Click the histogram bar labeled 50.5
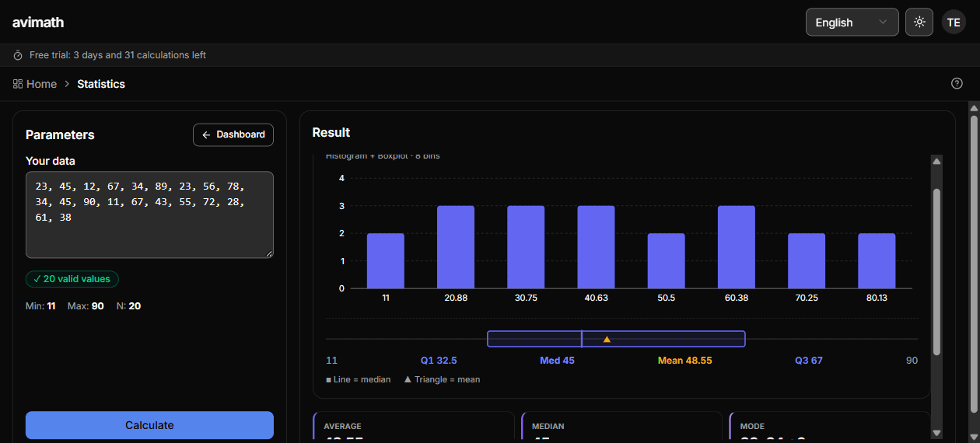This screenshot has height=443, width=980. click(x=667, y=261)
